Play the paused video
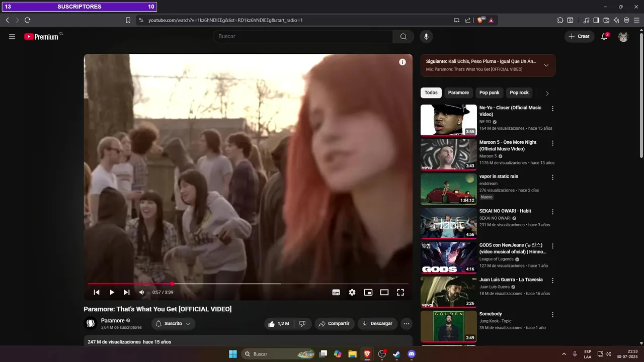 point(112,292)
